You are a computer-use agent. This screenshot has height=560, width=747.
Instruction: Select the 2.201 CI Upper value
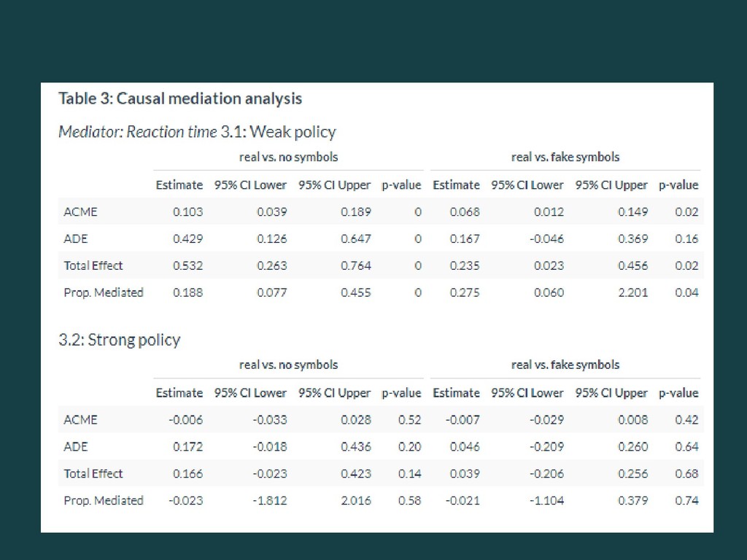(632, 292)
